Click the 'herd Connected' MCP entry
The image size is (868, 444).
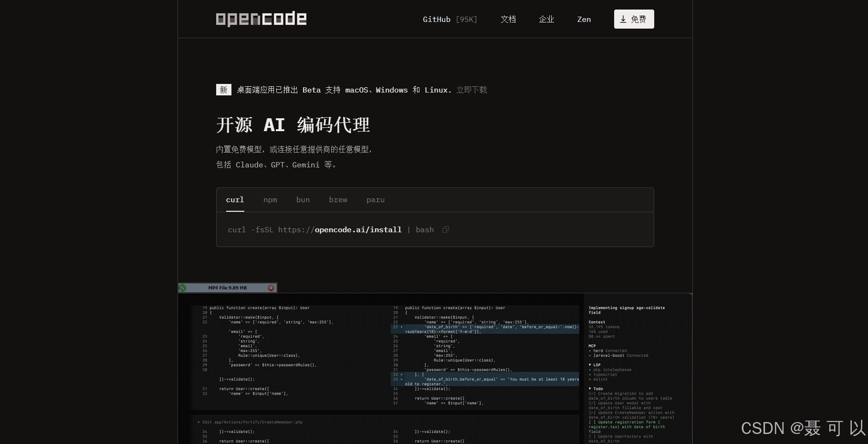click(x=608, y=351)
